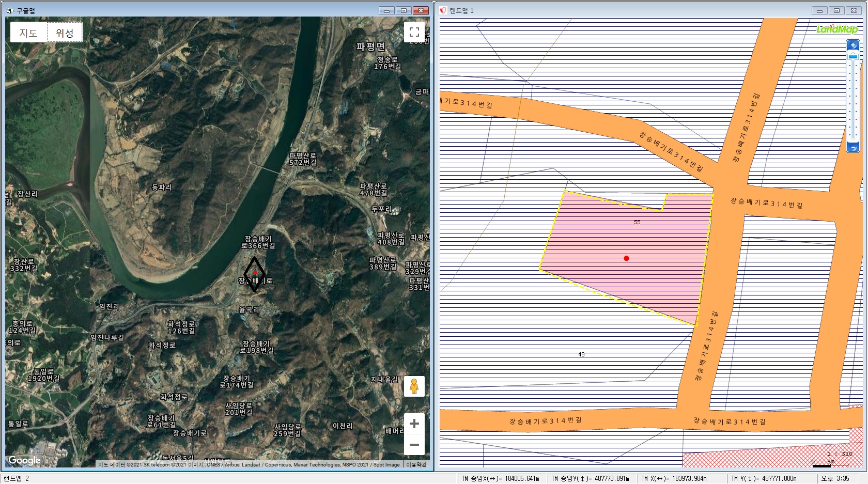Click LandMap zoom in plus button
Viewport: 868px width, 484px height.
pos(853,45)
